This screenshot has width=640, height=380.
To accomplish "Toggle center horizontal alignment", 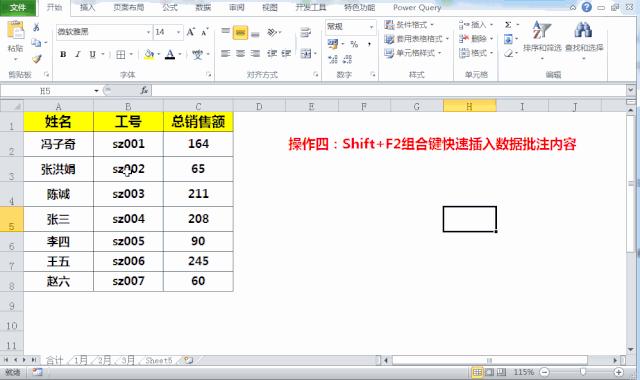I will 240,53.
